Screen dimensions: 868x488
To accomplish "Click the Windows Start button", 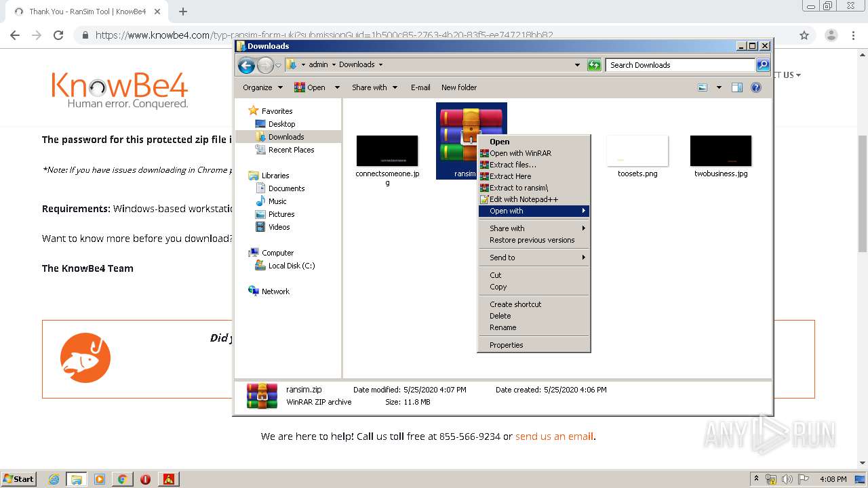I will 18,479.
